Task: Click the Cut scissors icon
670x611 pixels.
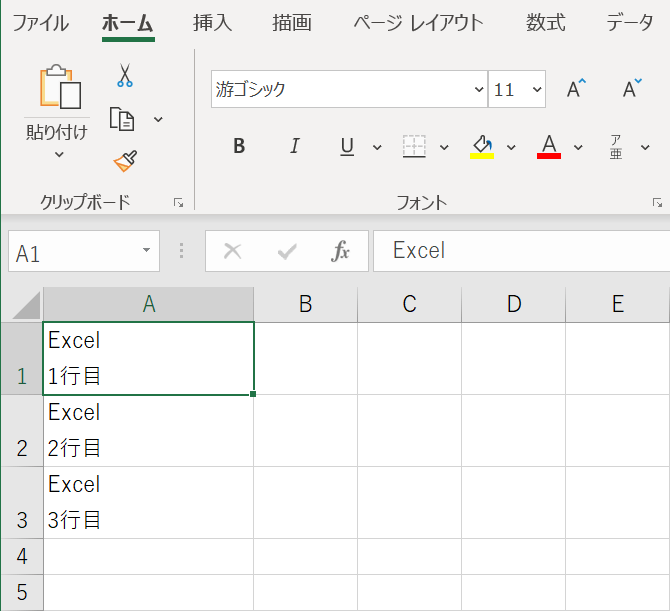Action: (x=125, y=75)
